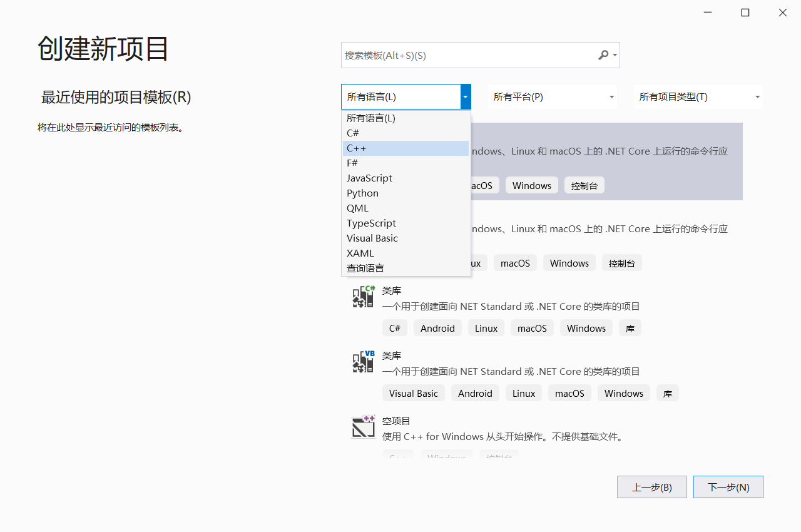
Task: Open the search box history dropdown arrow
Action: (615, 55)
